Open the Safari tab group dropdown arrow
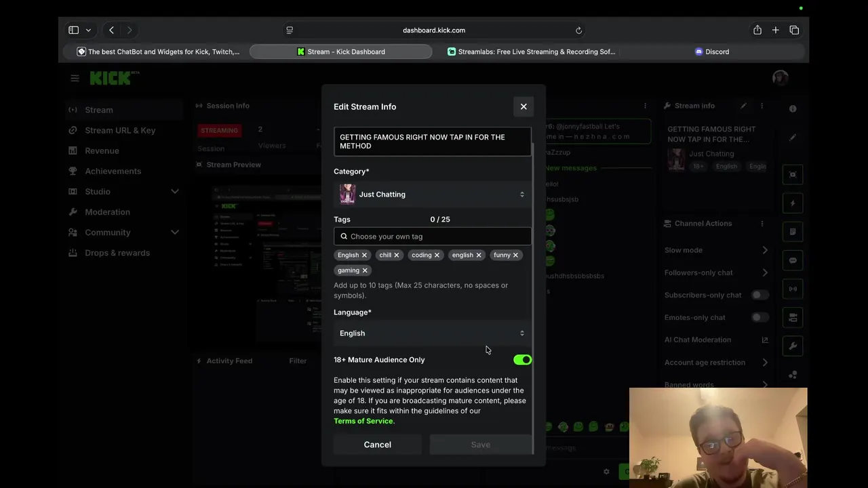The height and width of the screenshot is (488, 868). pos(88,30)
